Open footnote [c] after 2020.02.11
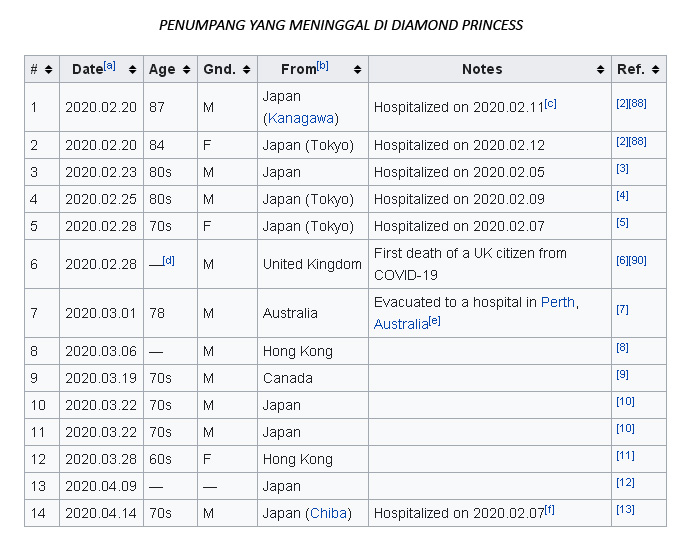 (x=550, y=104)
